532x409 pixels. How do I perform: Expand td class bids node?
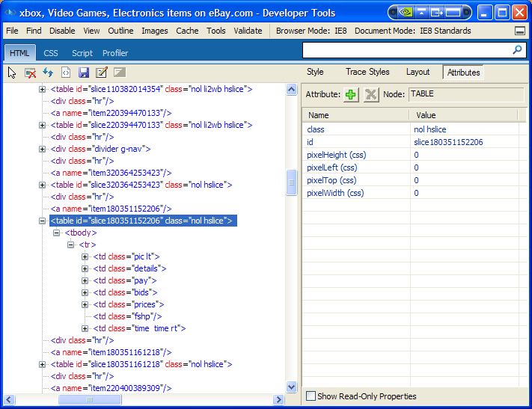tap(85, 292)
